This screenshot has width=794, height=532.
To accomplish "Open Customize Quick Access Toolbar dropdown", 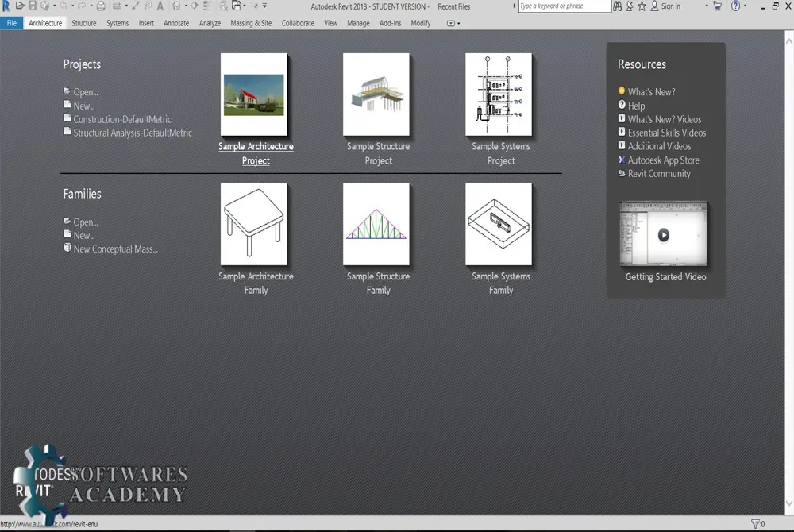I will tap(264, 6).
